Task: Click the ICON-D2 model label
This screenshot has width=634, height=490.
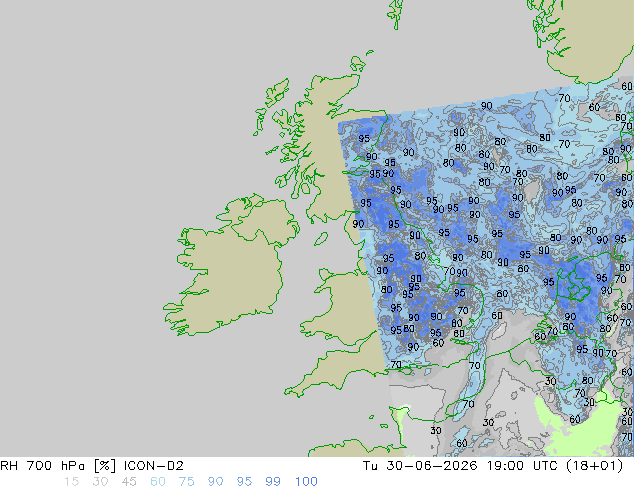Action: pyautogui.click(x=154, y=466)
